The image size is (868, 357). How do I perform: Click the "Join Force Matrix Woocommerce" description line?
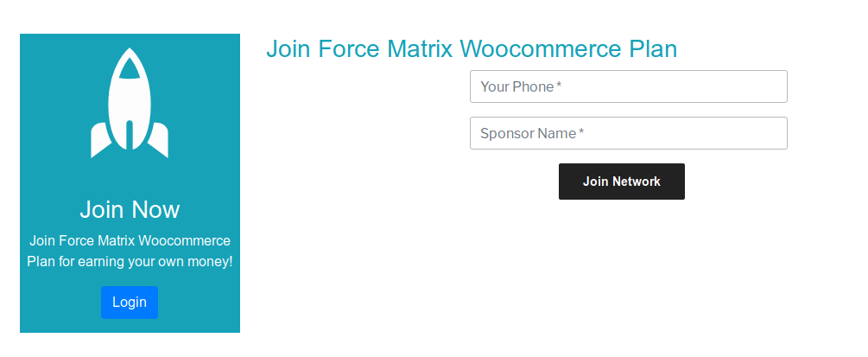[130, 240]
